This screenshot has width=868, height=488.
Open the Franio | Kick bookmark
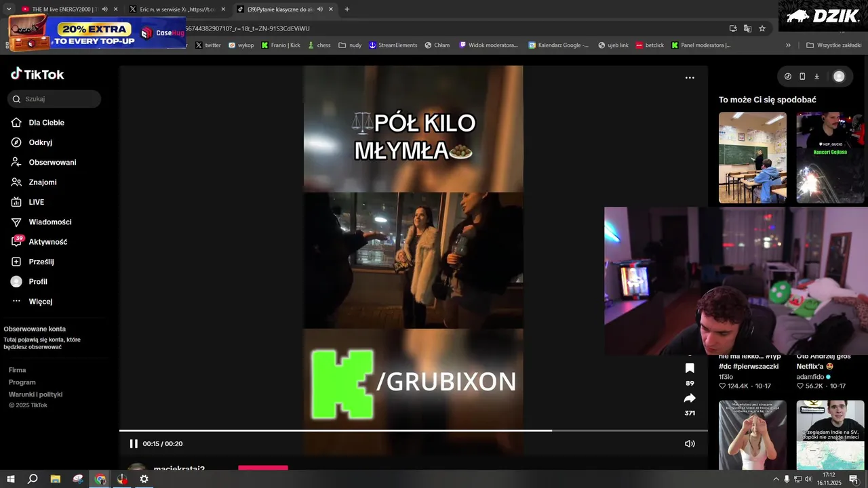[280, 45]
